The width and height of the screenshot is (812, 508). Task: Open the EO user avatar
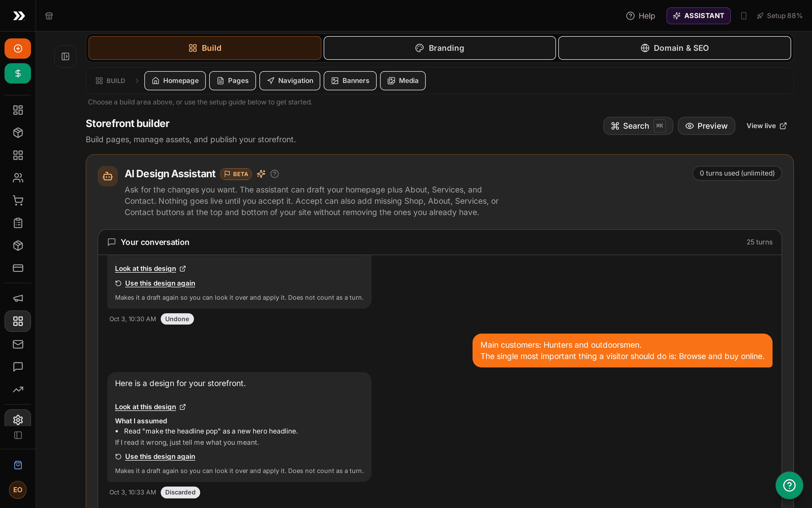point(18,490)
